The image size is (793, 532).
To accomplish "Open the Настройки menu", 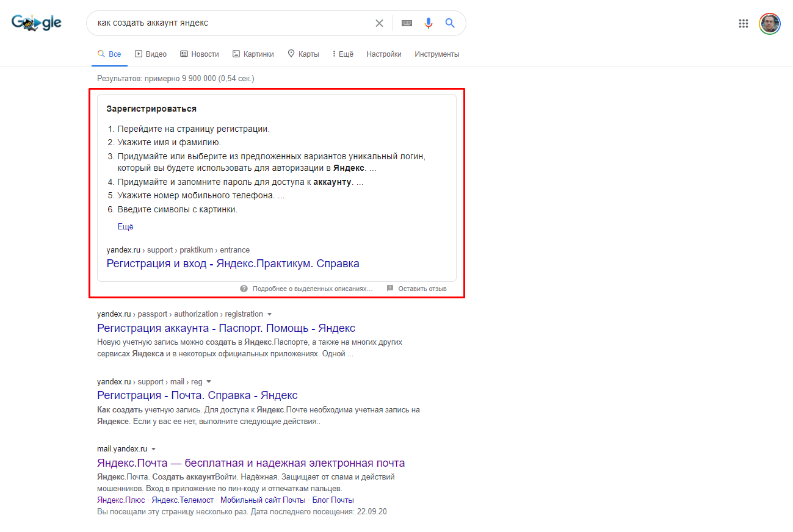I will 384,54.
